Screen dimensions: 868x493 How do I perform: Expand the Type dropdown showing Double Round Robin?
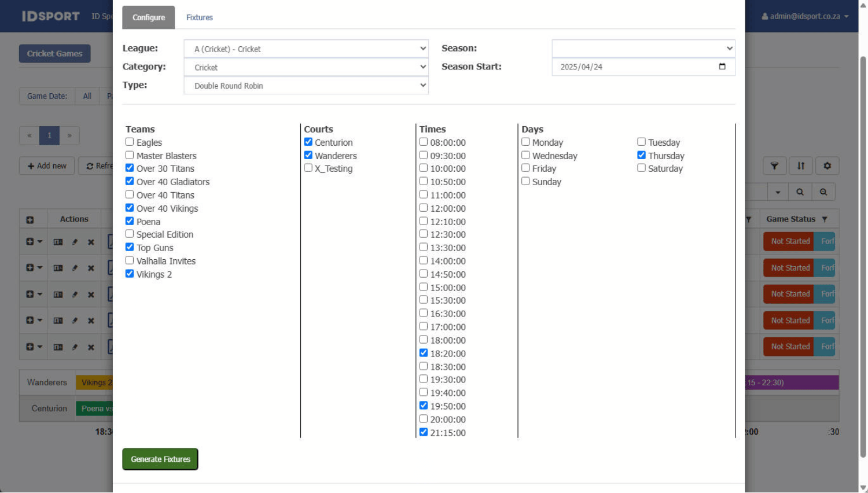point(306,86)
